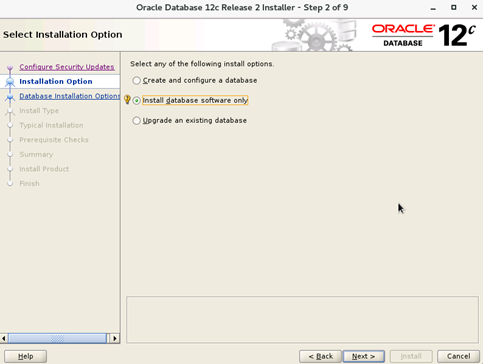The width and height of the screenshot is (483, 364).
Task: Click the Installation Option step label
Action: pos(56,82)
